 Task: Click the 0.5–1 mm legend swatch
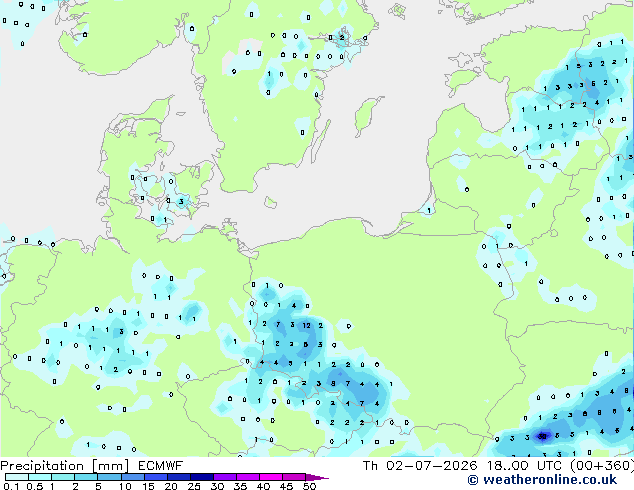point(40,477)
